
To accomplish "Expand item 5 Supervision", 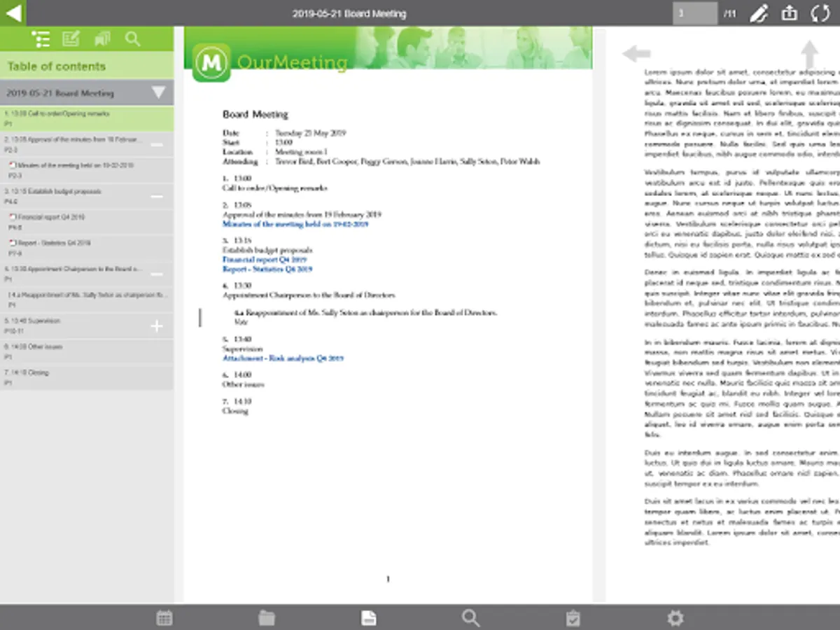I will point(157,326).
